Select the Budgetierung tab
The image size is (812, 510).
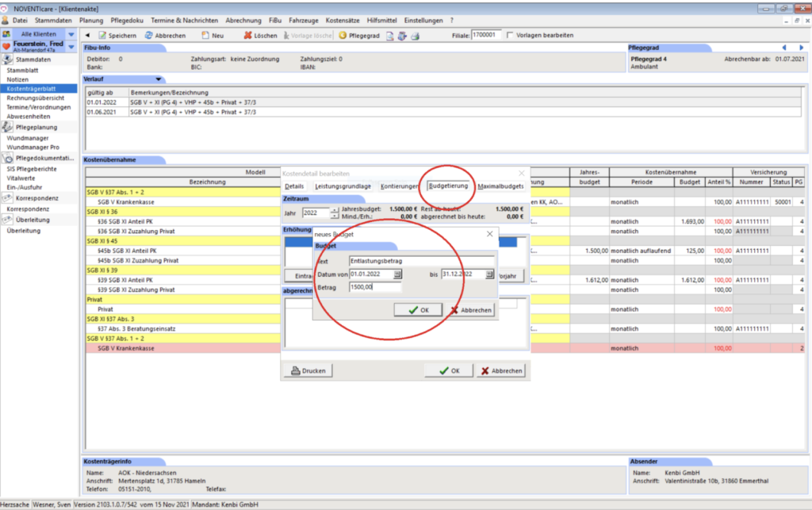pyautogui.click(x=449, y=186)
